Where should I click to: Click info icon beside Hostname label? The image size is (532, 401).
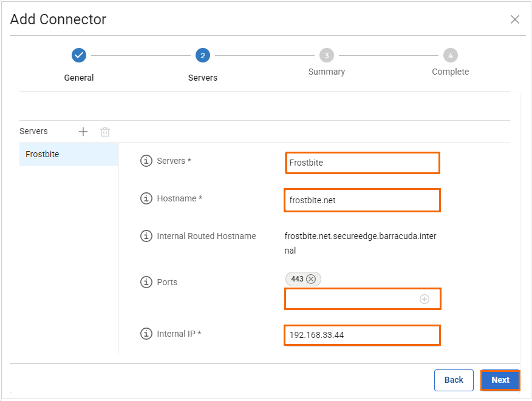pos(146,198)
